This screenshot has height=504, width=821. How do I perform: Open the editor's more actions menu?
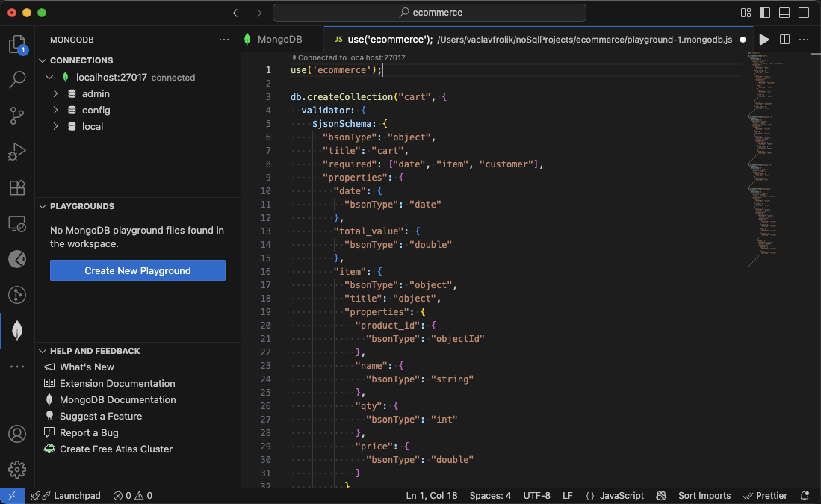tap(804, 40)
